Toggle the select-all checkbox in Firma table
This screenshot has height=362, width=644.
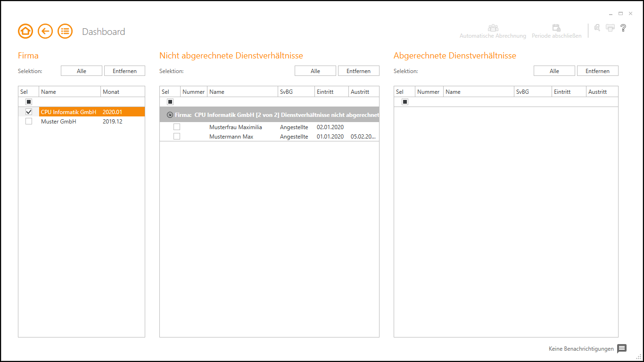pyautogui.click(x=29, y=102)
